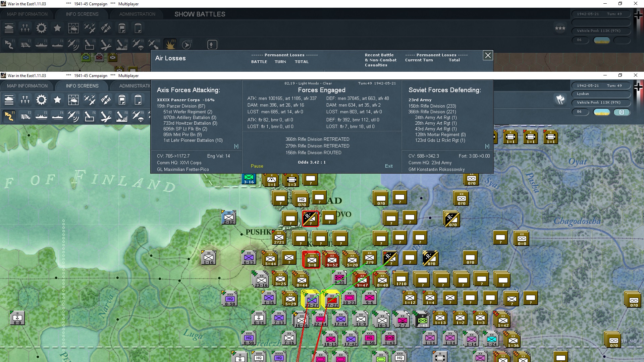Viewport: 644px width, 362px height.
Task: Expand Axis attacking forces list with [v]
Action: [236, 146]
